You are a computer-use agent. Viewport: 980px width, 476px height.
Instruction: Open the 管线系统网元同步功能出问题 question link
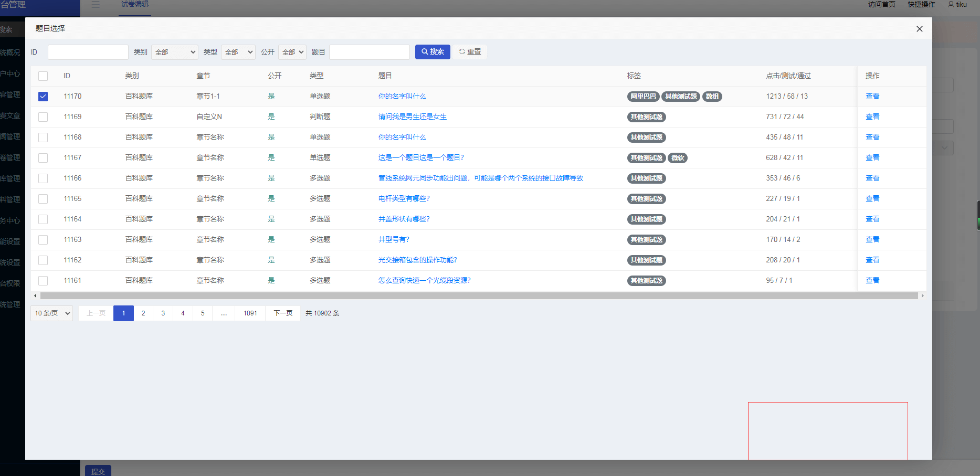pyautogui.click(x=481, y=178)
